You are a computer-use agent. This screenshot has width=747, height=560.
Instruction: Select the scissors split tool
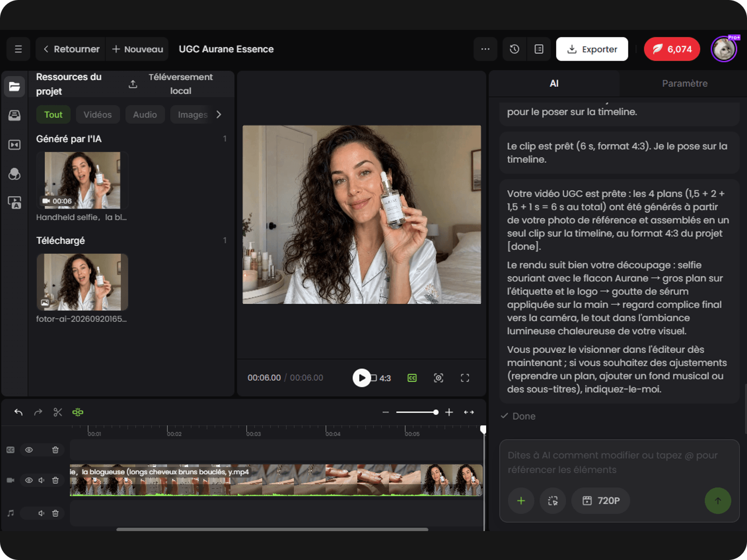[58, 412]
